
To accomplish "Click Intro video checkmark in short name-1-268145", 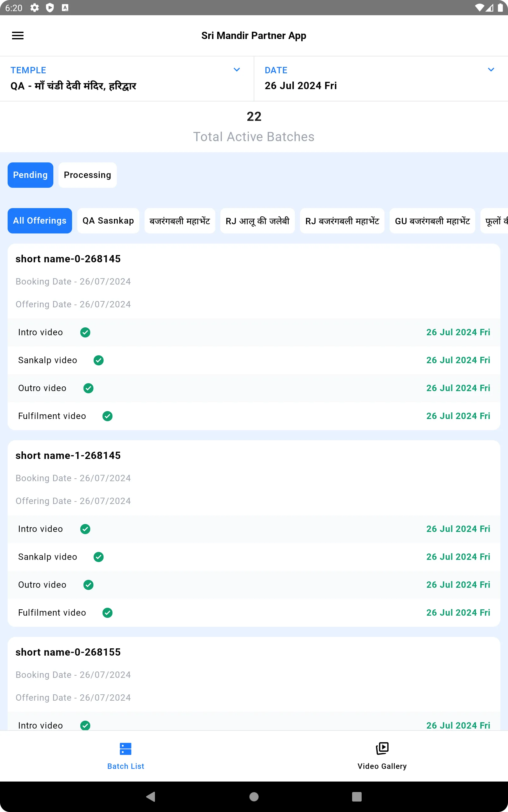I will click(85, 529).
